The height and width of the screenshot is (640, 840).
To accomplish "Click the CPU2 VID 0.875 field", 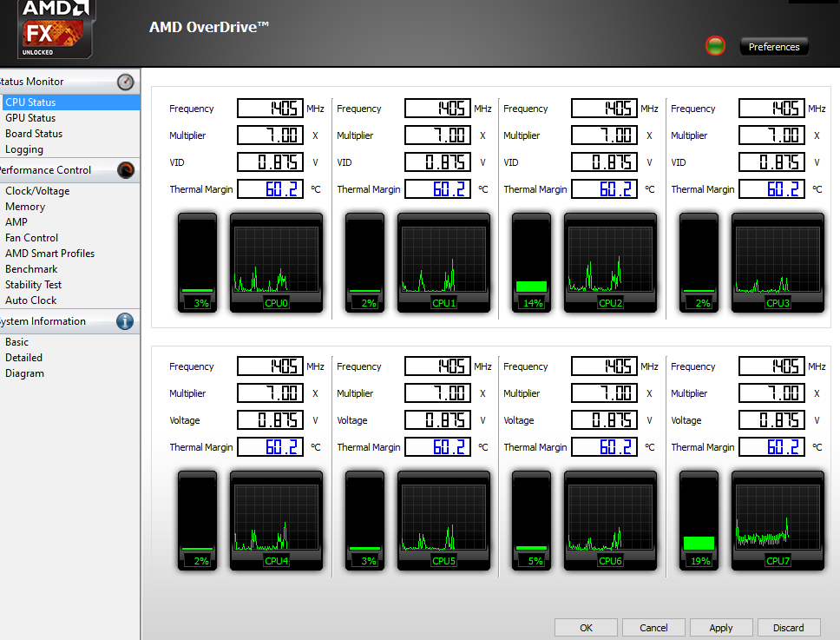I will click(x=604, y=162).
